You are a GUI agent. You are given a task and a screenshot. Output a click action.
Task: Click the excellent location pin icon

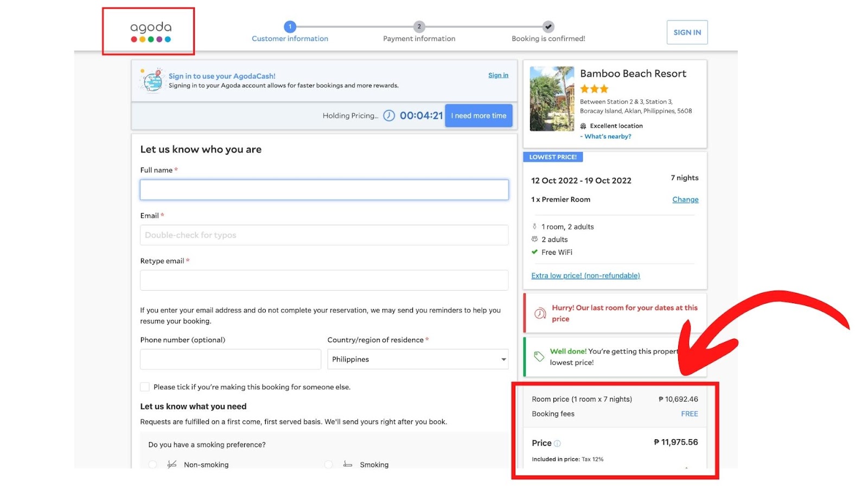[x=583, y=126]
